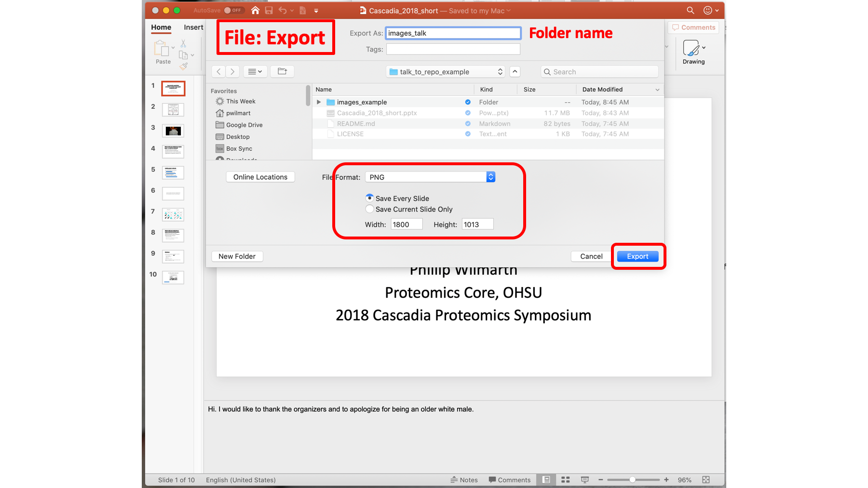868x488 pixels.
Task: Sort by the Kind column header
Action: [496, 90]
